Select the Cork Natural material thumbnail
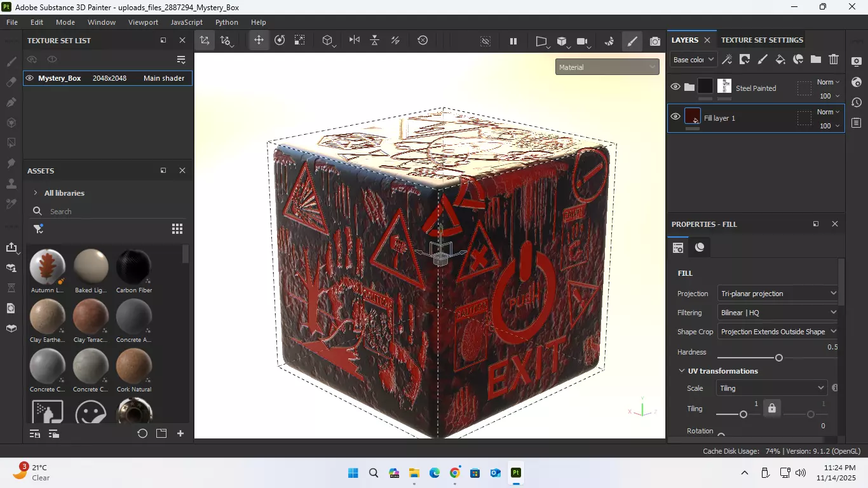 pos(134,366)
